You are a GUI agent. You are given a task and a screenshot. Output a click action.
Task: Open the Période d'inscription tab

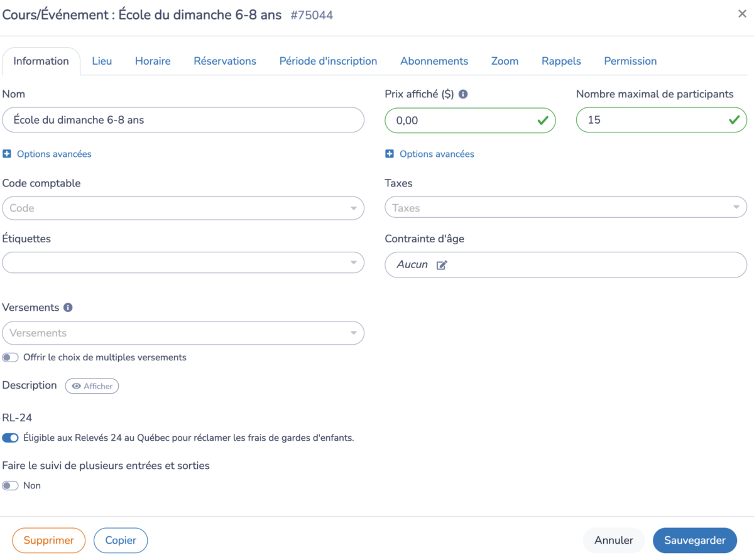click(x=328, y=61)
